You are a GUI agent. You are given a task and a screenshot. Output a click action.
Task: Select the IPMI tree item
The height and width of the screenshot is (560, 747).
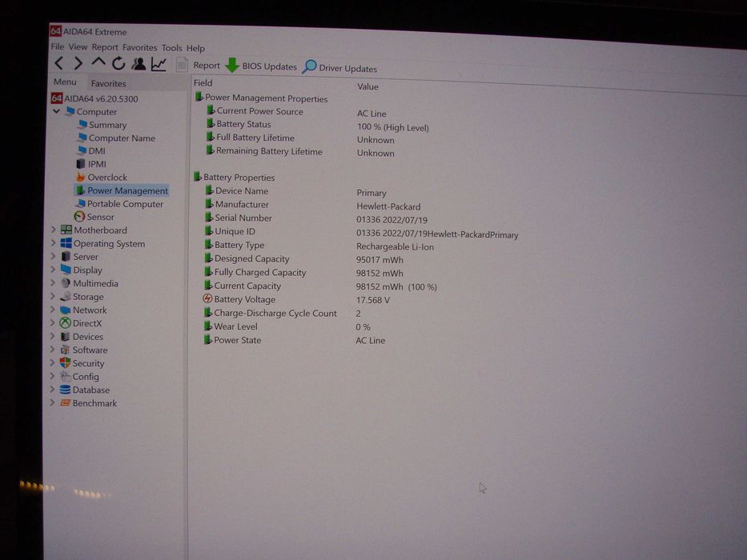point(91,164)
